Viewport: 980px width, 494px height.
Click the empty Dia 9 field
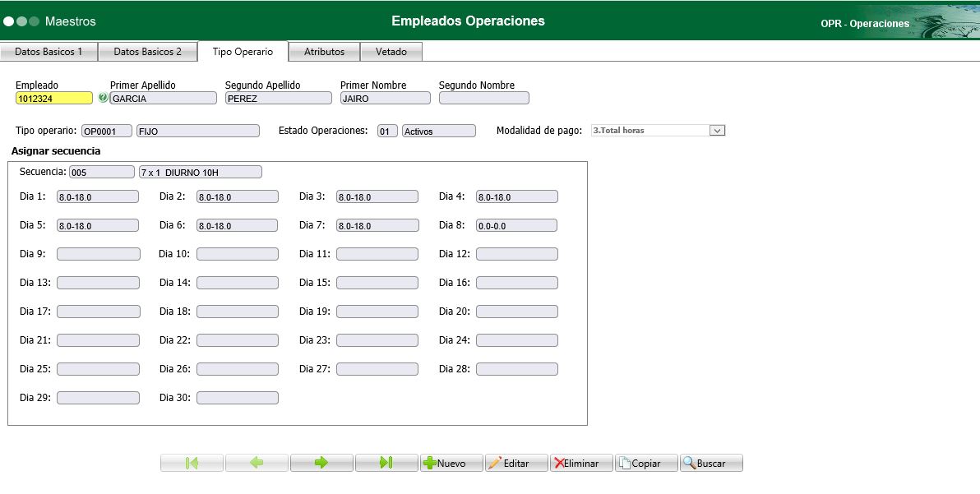click(x=99, y=254)
